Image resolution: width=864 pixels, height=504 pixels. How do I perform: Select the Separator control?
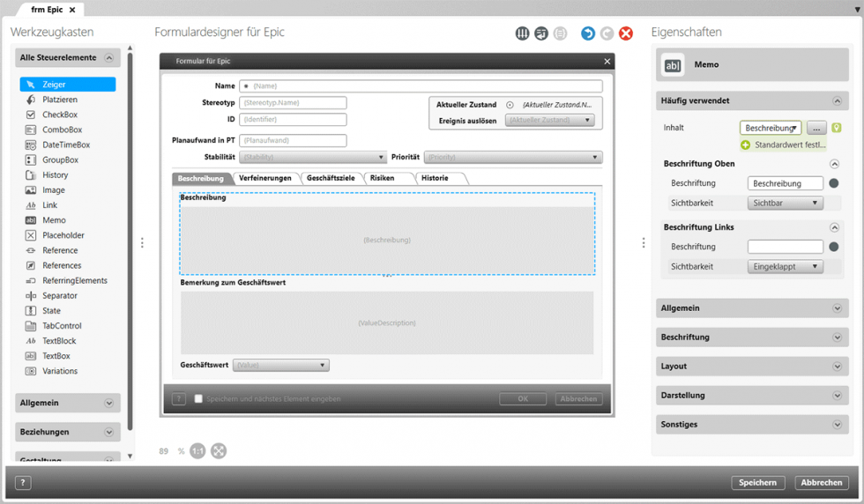pyautogui.click(x=60, y=296)
